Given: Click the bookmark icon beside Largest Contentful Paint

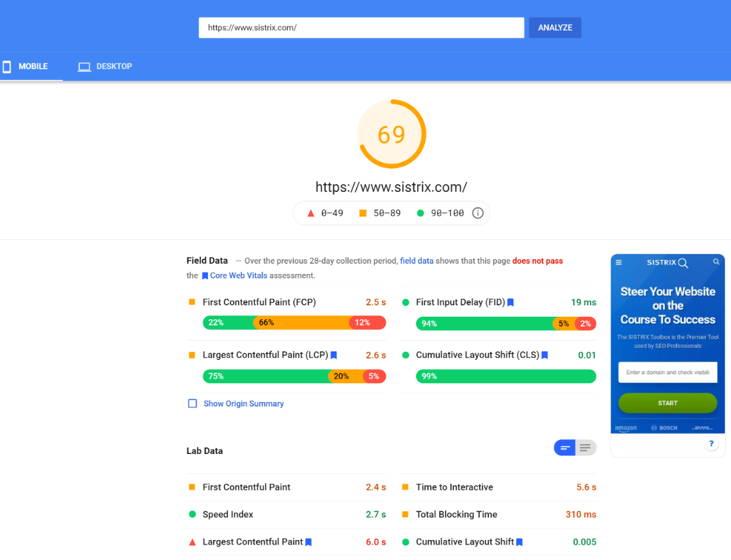Looking at the screenshot, I should pos(333,355).
